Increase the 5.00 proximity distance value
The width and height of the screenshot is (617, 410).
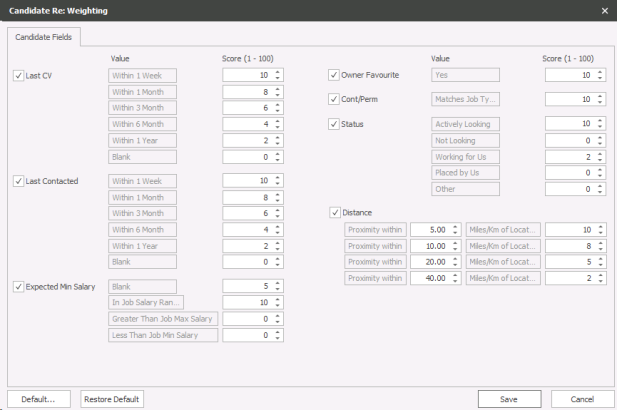(x=456, y=226)
